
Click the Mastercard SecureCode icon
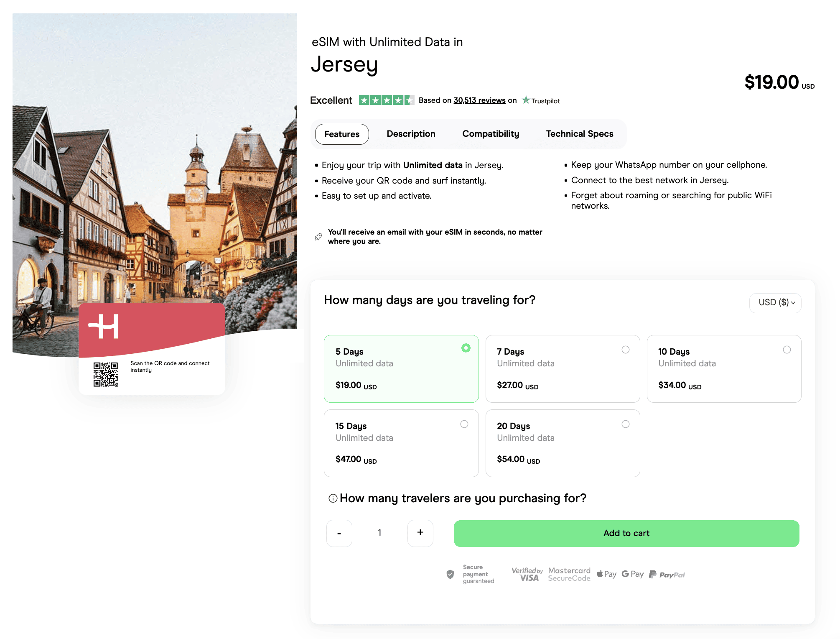point(569,573)
